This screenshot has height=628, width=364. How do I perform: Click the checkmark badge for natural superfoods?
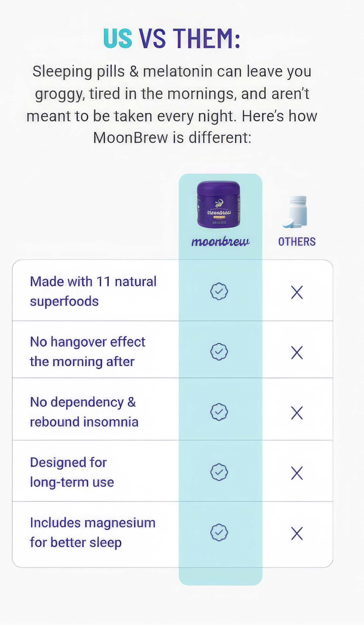[219, 291]
